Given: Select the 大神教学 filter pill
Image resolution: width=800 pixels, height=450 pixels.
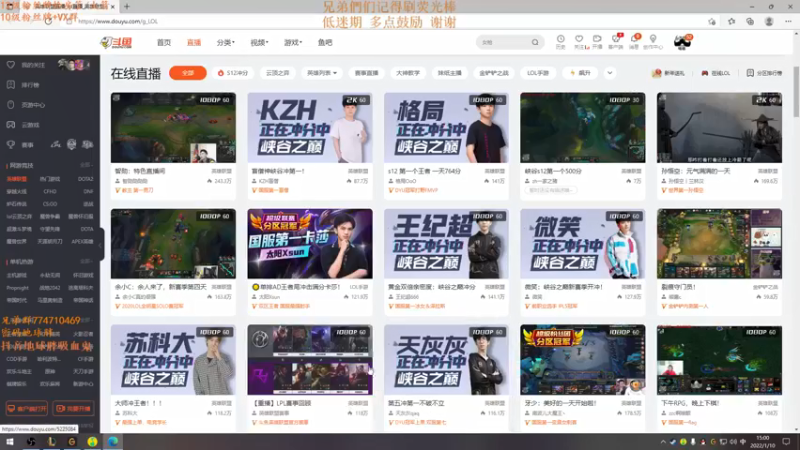Looking at the screenshot, I should pyautogui.click(x=408, y=73).
